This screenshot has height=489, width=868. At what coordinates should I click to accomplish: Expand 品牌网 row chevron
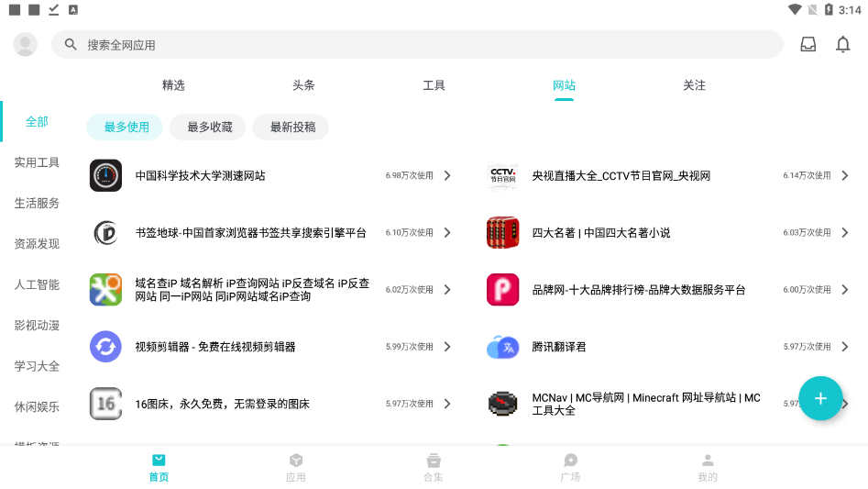pos(845,290)
